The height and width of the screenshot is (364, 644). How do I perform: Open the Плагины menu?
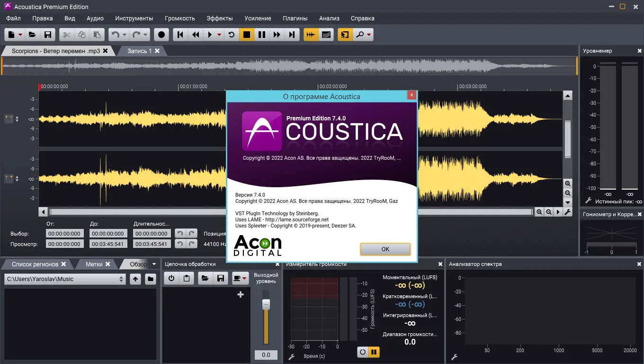pos(295,18)
